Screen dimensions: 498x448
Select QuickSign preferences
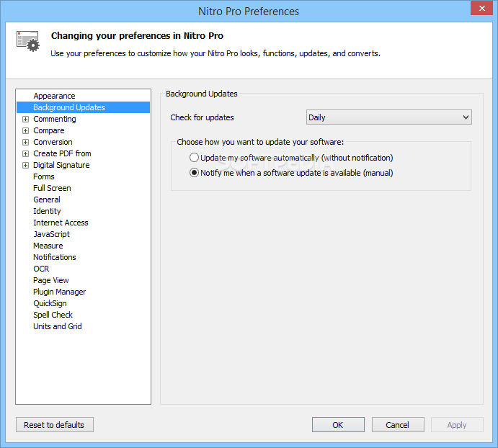(x=50, y=303)
